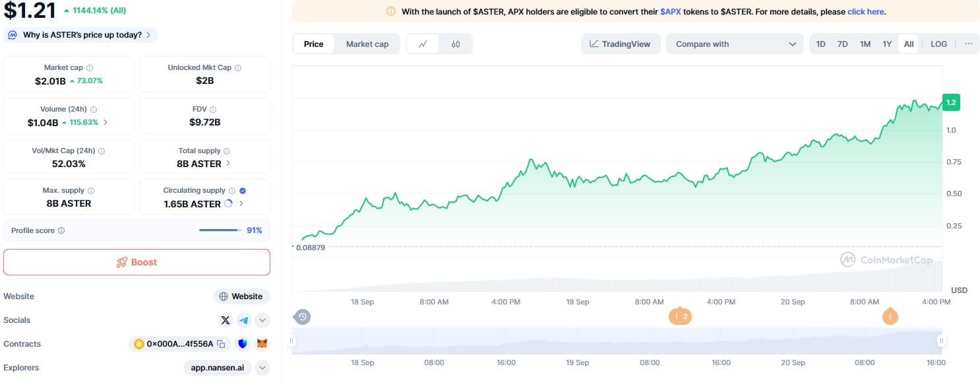The image size is (980, 381).
Task: Click the event marker labeled 2
Action: (680, 316)
